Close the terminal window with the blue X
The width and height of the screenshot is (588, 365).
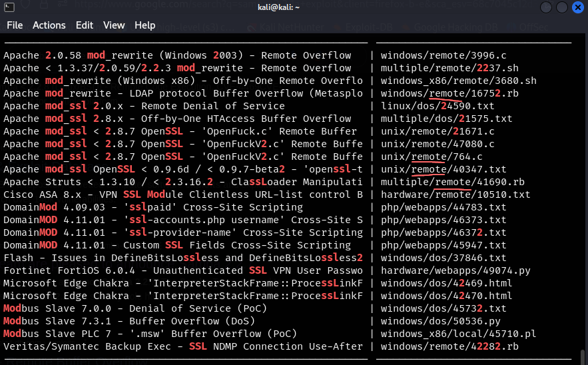[578, 7]
